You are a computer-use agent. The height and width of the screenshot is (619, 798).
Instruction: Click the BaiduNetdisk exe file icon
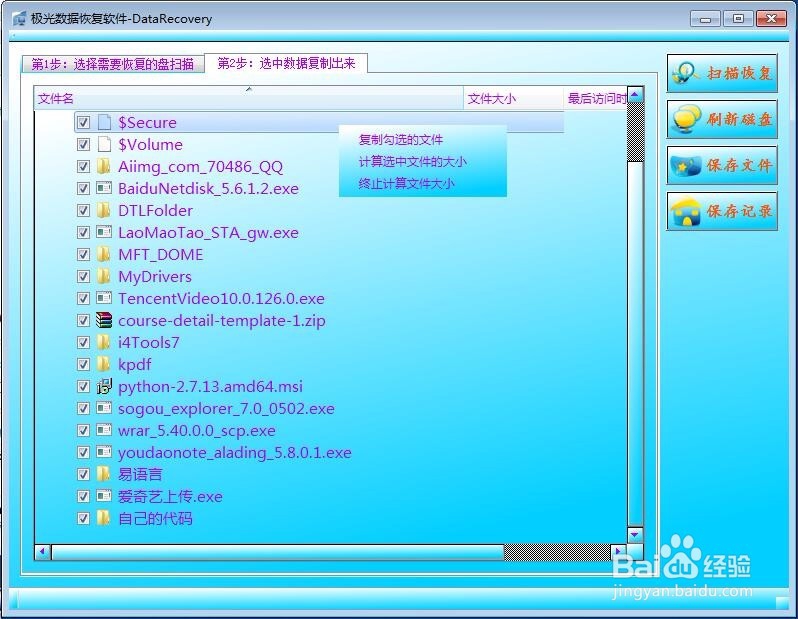(104, 188)
